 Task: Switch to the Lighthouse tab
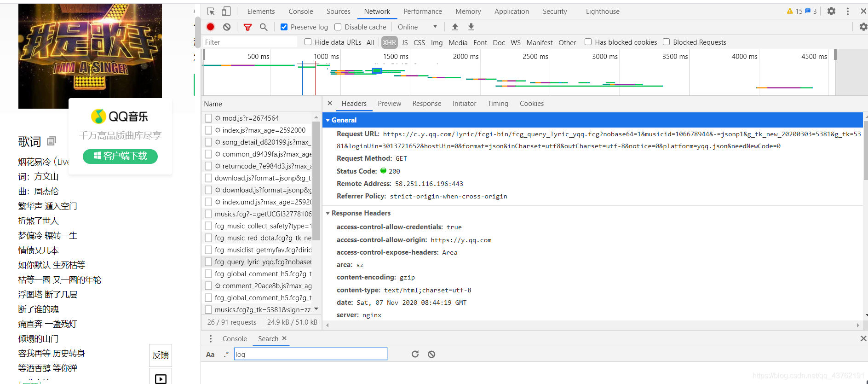(x=603, y=12)
